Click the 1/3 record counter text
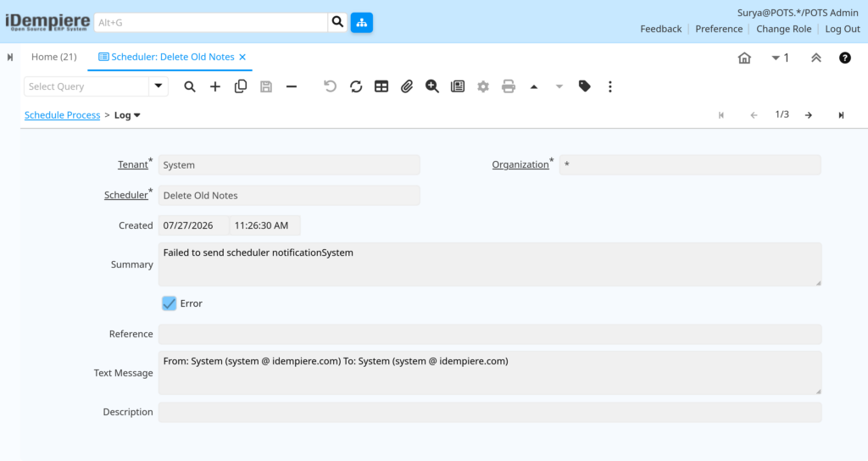 tap(782, 114)
